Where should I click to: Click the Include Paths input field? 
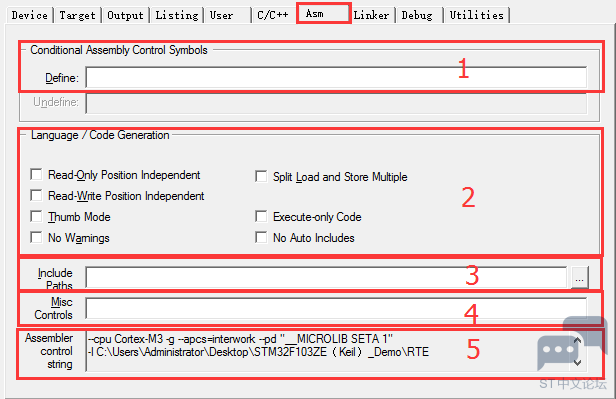[326, 277]
